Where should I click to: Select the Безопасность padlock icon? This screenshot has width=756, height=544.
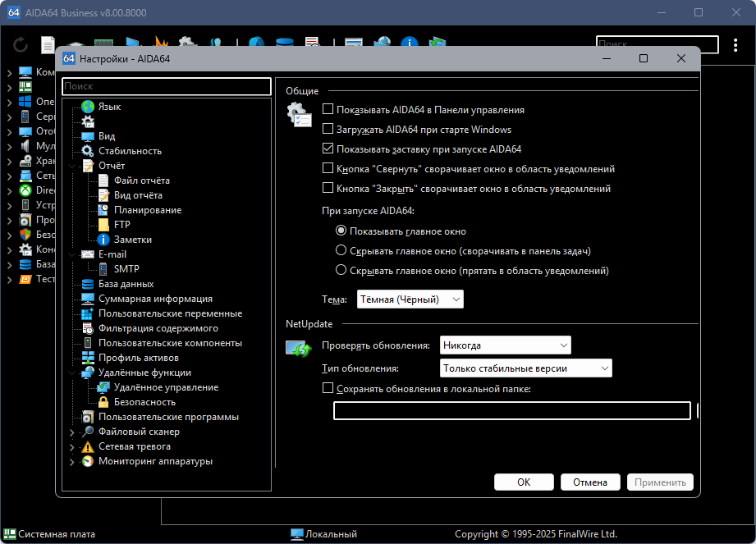(x=103, y=402)
